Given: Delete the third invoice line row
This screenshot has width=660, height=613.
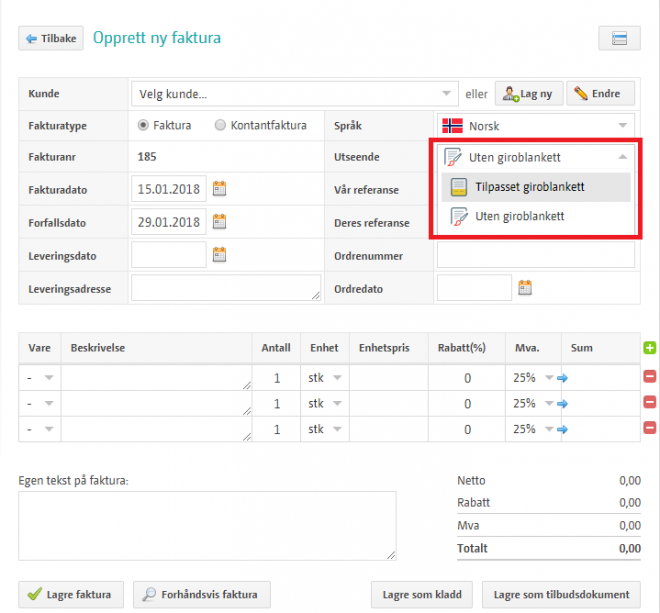Looking at the screenshot, I should coord(649,428).
